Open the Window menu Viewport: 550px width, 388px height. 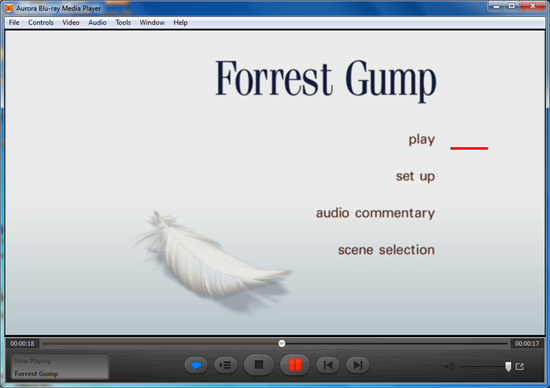coord(152,22)
